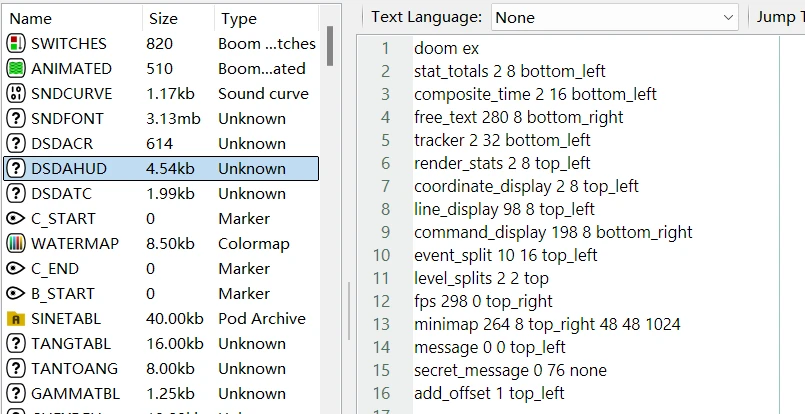This screenshot has width=805, height=414.
Task: Click the SNDCURVE sound curve icon
Action: [16, 94]
